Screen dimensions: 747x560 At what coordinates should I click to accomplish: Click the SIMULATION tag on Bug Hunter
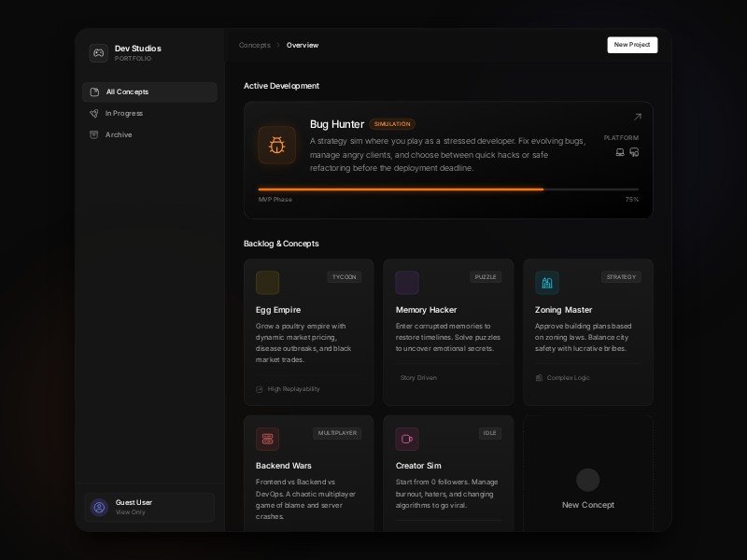[x=392, y=124]
